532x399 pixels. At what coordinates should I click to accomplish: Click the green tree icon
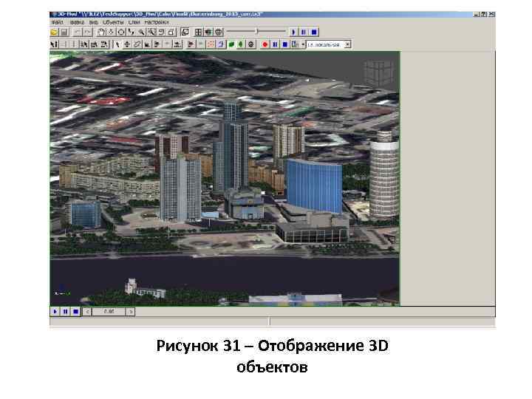(241, 44)
